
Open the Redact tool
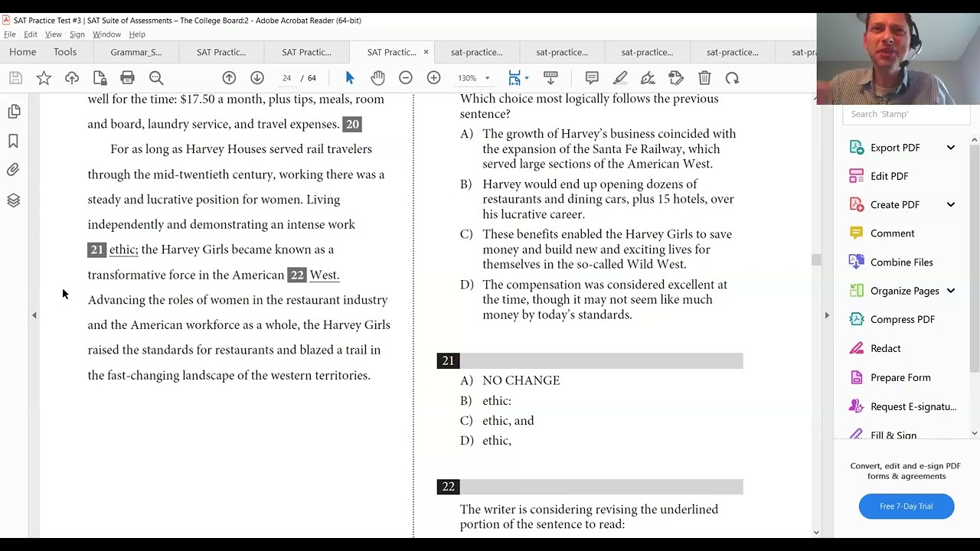click(885, 349)
